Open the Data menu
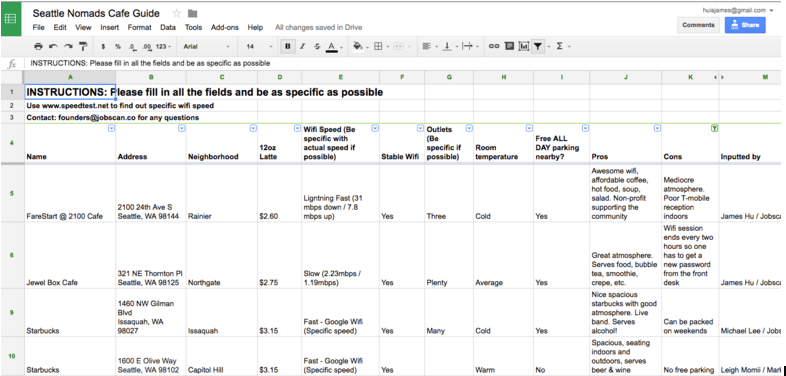 tap(168, 28)
